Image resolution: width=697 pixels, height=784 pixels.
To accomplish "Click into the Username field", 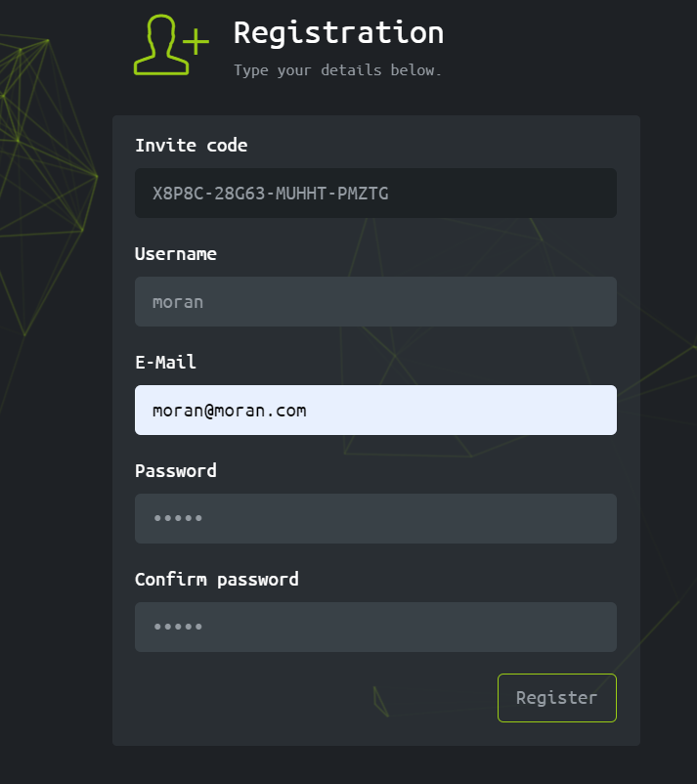I will (x=375, y=302).
